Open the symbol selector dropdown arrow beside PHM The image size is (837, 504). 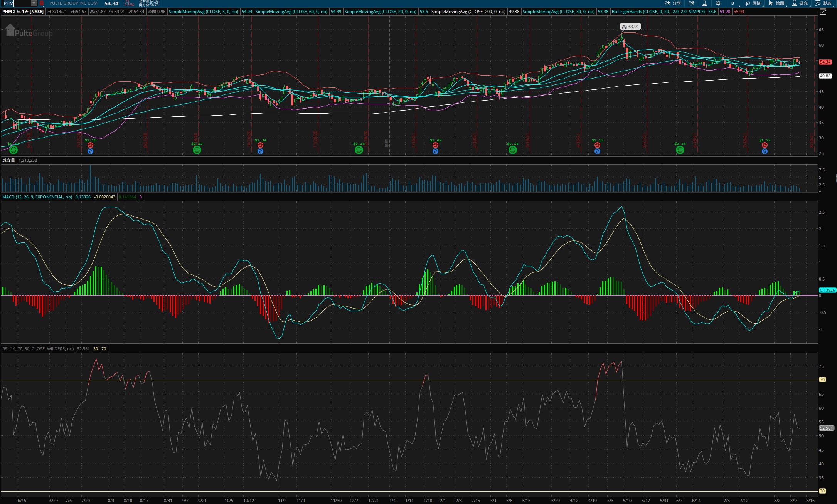click(x=34, y=3)
